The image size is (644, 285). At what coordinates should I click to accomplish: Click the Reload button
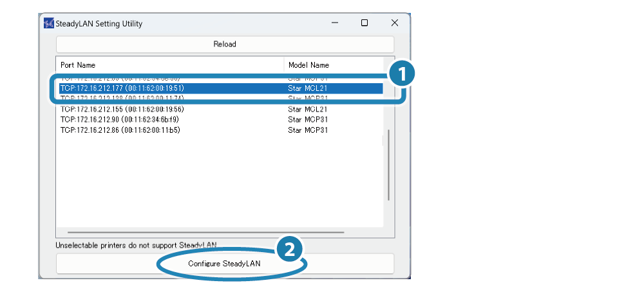[225, 44]
